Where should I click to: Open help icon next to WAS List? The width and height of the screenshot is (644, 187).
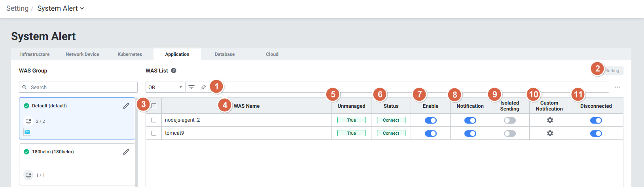[x=174, y=71]
